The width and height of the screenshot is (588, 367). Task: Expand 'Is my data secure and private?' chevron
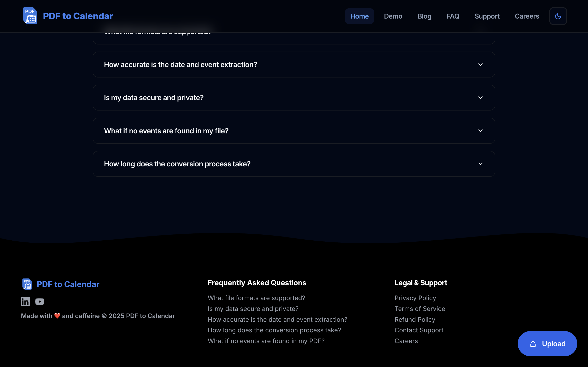480,98
